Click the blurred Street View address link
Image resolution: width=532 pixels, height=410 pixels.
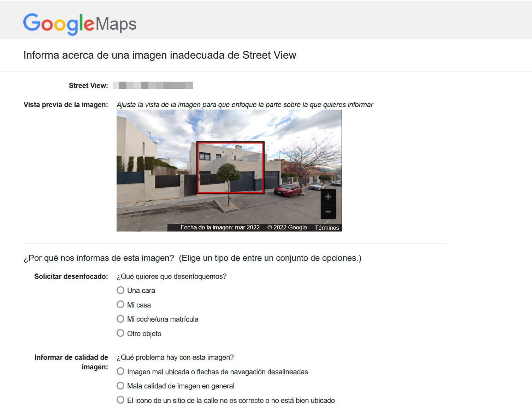pyautogui.click(x=153, y=85)
